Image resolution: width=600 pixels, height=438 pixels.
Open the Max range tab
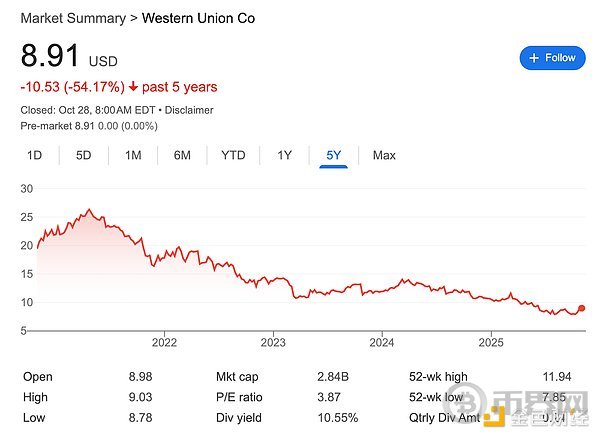[384, 155]
